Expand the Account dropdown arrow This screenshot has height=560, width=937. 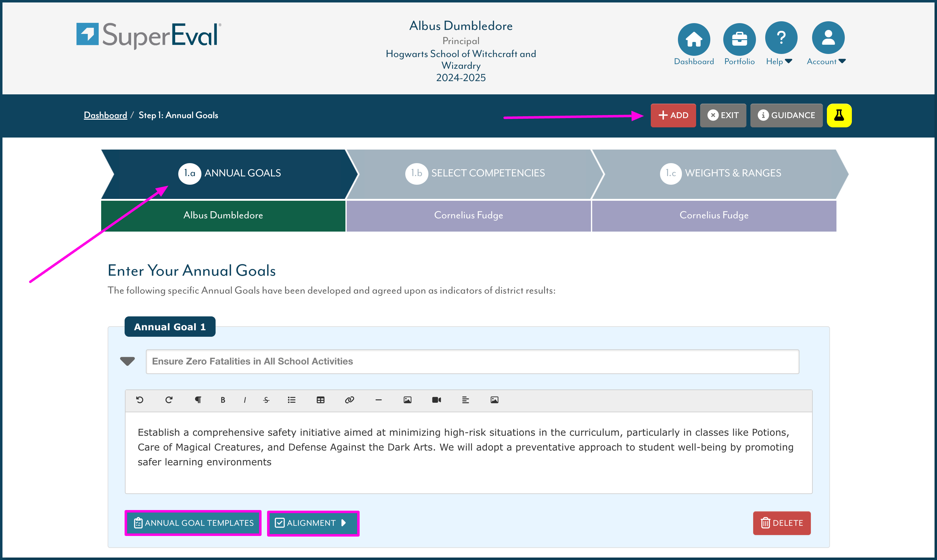(x=842, y=61)
